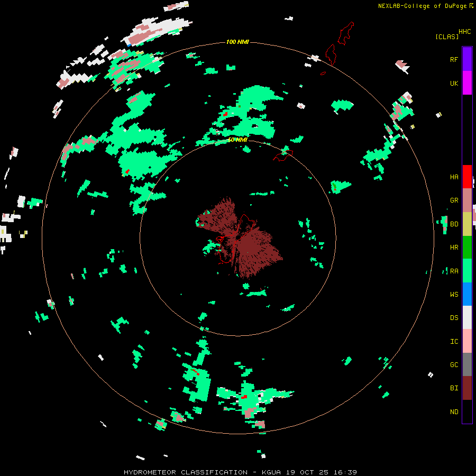Click the brown biological scatter at radar center
Viewport: 476px width, 476px height.
coord(240,237)
